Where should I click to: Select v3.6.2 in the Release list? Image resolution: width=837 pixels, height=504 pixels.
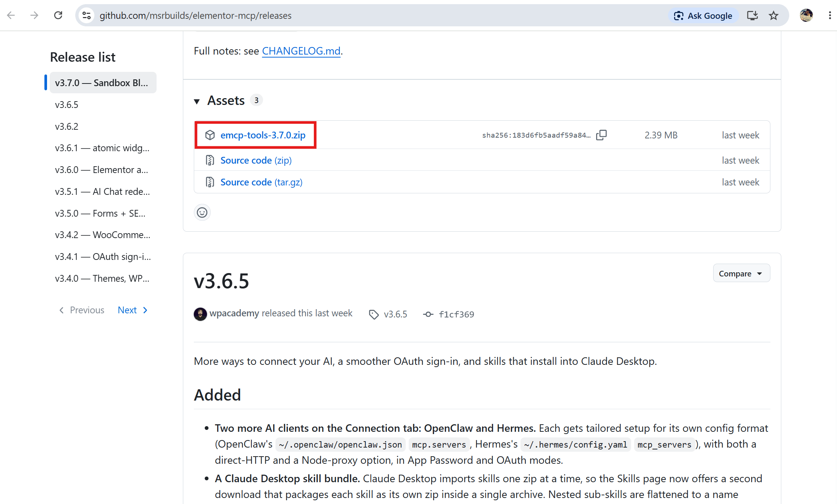(103, 126)
